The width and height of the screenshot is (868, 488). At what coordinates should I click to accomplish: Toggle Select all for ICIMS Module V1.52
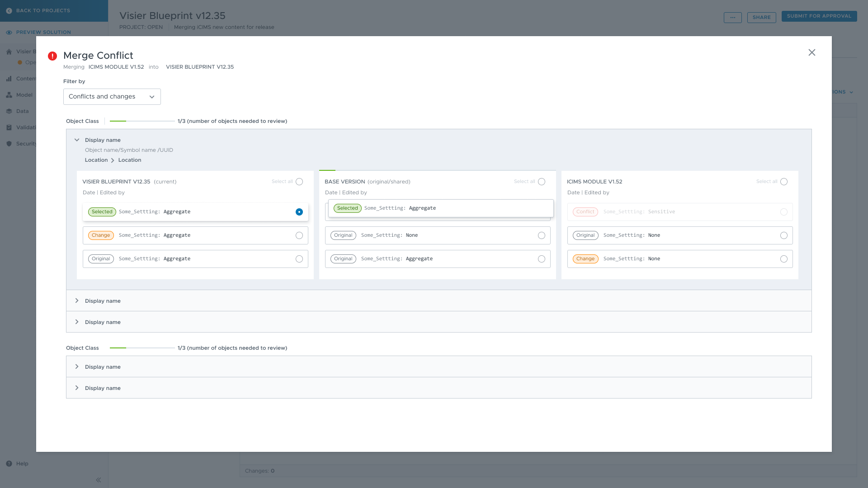[783, 182]
